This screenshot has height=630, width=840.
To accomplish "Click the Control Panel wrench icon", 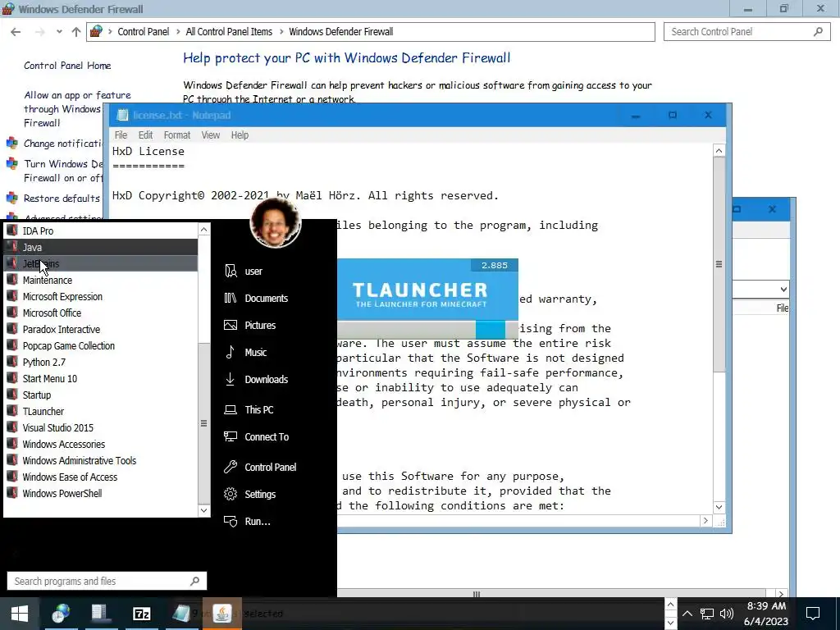I will pos(231,467).
